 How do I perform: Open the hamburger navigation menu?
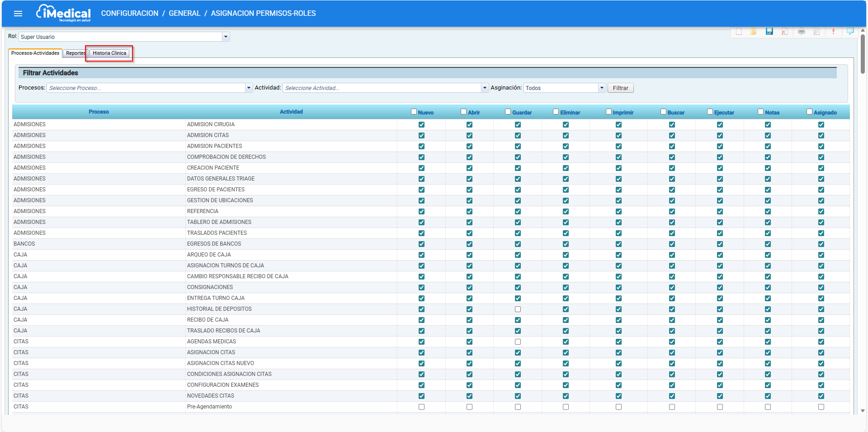pyautogui.click(x=18, y=14)
